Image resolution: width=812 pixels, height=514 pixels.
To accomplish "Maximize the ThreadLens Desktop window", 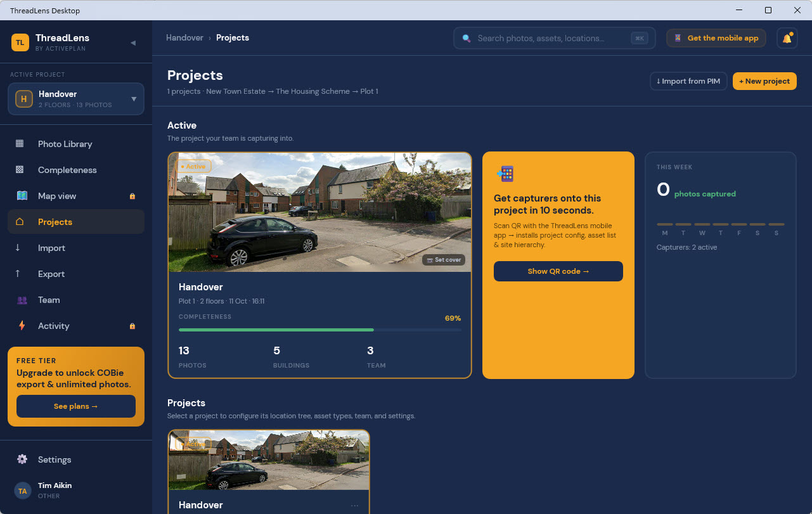I will (768, 10).
